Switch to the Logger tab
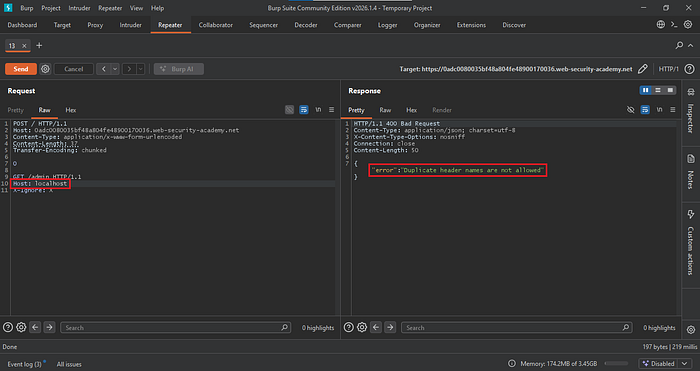The width and height of the screenshot is (700, 371). 388,25
